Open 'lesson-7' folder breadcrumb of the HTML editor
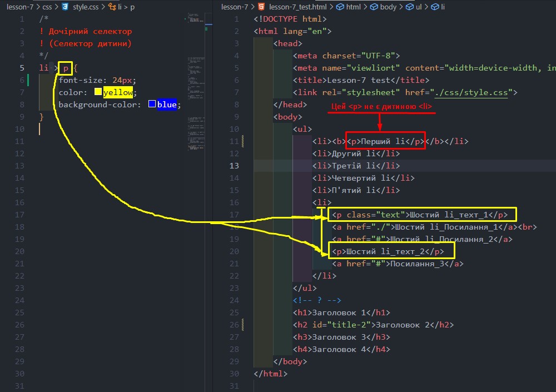 point(235,7)
